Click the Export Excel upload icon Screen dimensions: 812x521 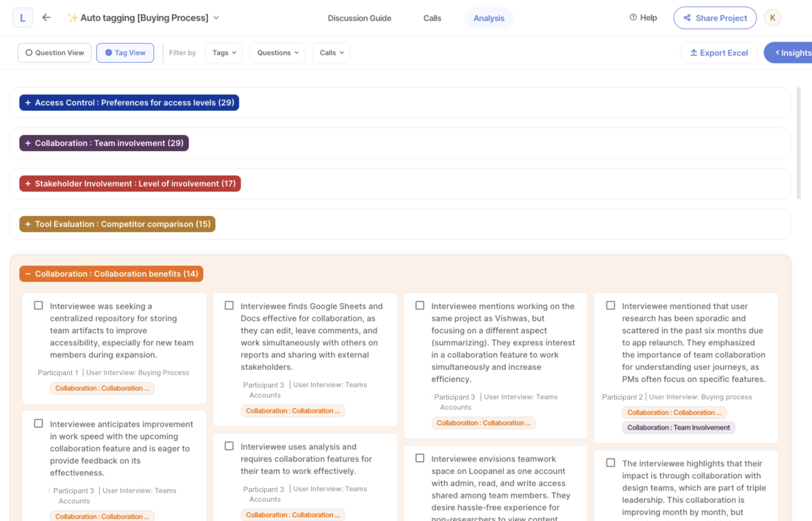(693, 53)
